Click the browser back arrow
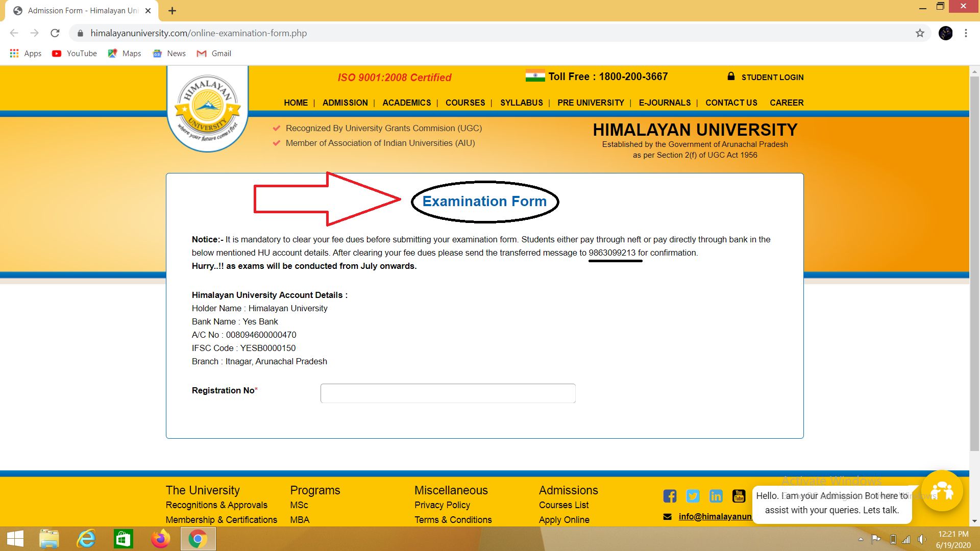The image size is (980, 551). [14, 33]
